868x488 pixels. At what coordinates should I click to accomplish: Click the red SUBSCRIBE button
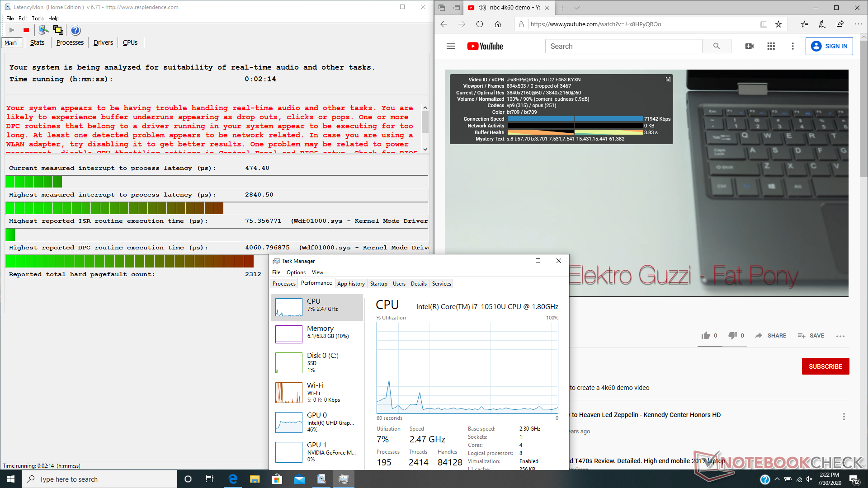(825, 366)
